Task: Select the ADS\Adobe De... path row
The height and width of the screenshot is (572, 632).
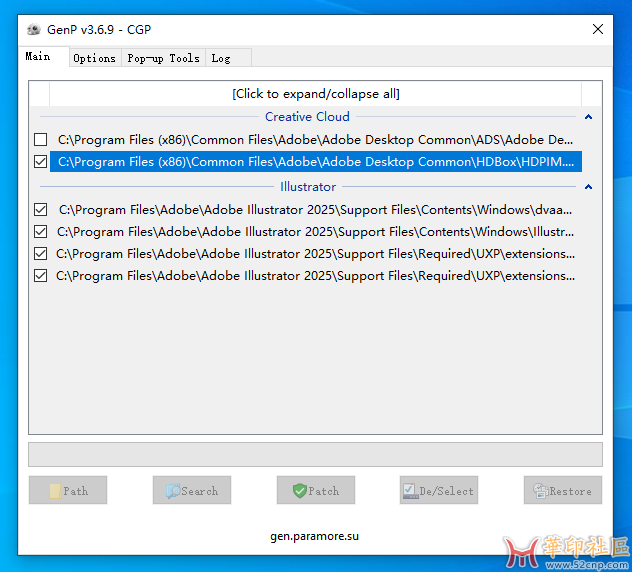Action: (x=315, y=139)
